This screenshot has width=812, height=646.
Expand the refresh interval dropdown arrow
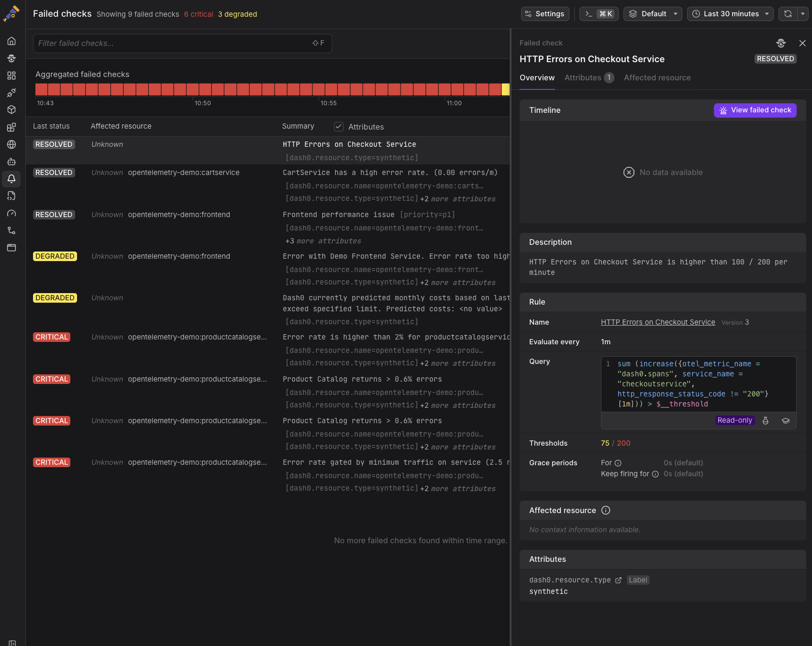pos(802,14)
